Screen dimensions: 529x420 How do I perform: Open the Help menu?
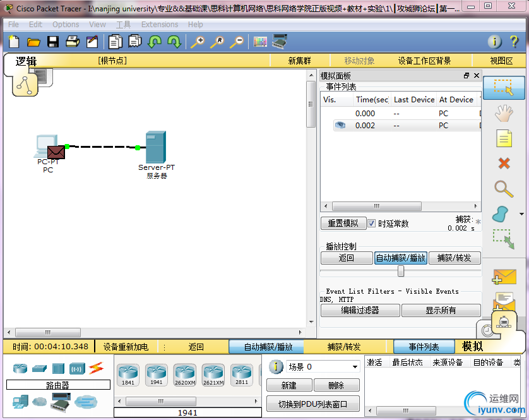pos(195,24)
